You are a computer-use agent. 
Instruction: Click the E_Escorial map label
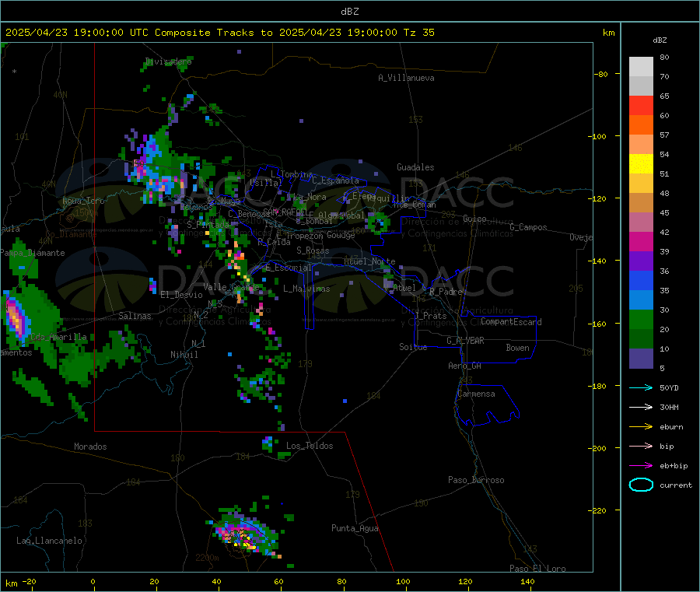289,268
